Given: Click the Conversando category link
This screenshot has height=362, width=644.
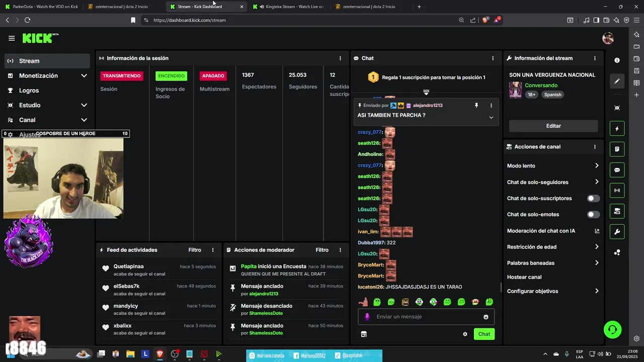Looking at the screenshot, I should coord(541,85).
